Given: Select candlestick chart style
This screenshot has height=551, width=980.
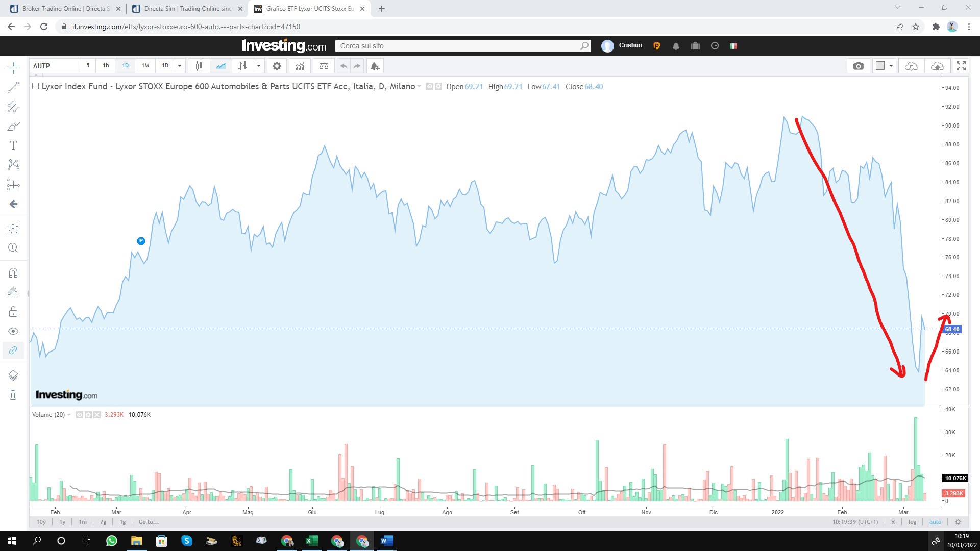Looking at the screenshot, I should click(x=199, y=66).
